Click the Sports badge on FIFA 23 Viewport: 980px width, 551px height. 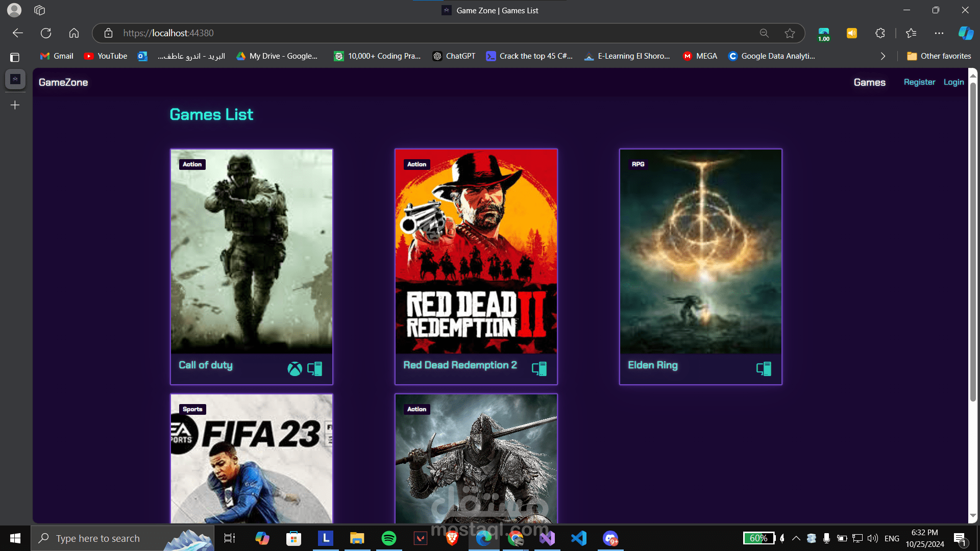tap(192, 409)
